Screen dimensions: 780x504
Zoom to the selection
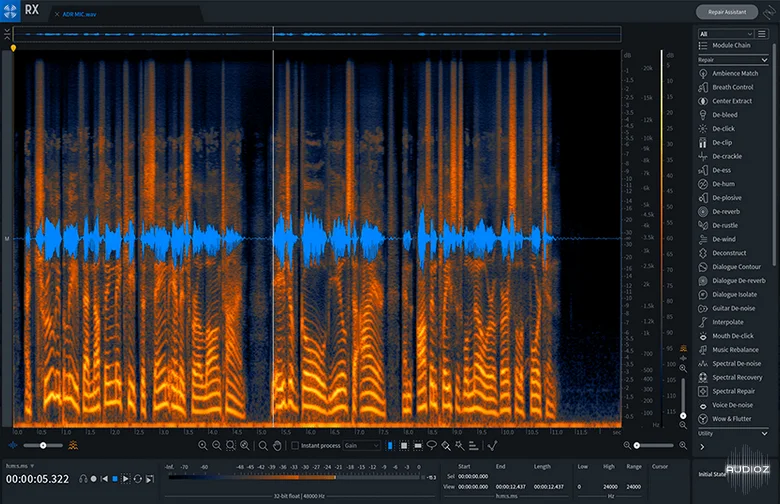231,445
